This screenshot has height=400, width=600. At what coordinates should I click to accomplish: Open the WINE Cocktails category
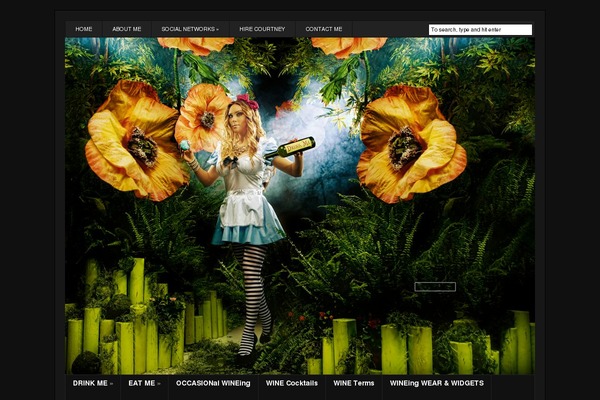click(x=292, y=383)
